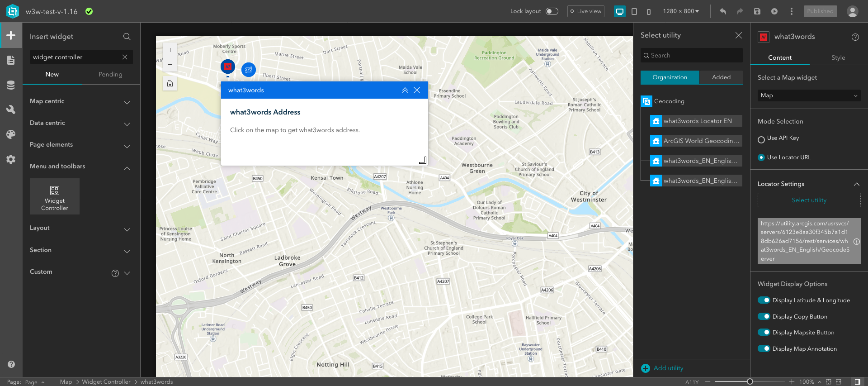The height and width of the screenshot is (386, 868).
Task: Open the Style tab
Action: [838, 57]
